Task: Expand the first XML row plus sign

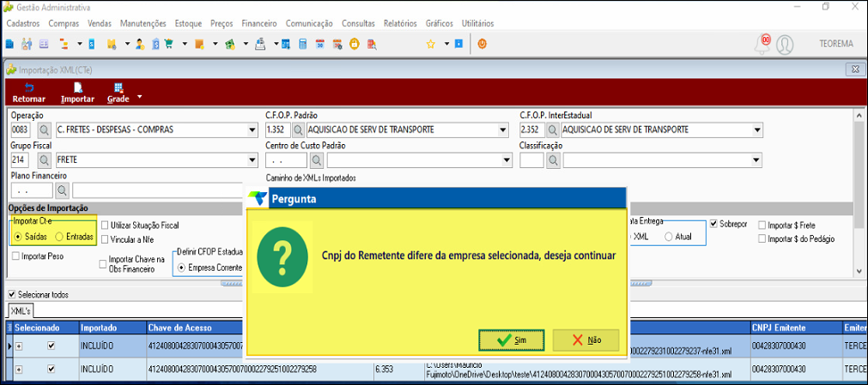Action: (18, 346)
